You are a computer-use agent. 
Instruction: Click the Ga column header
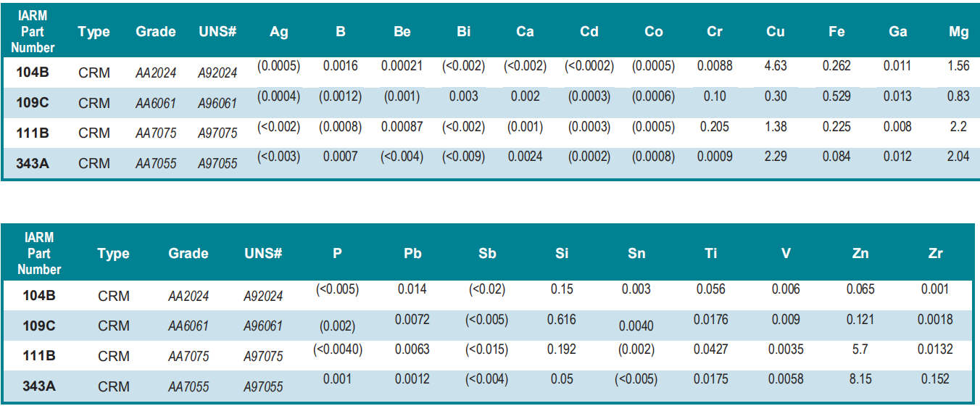pos(897,32)
